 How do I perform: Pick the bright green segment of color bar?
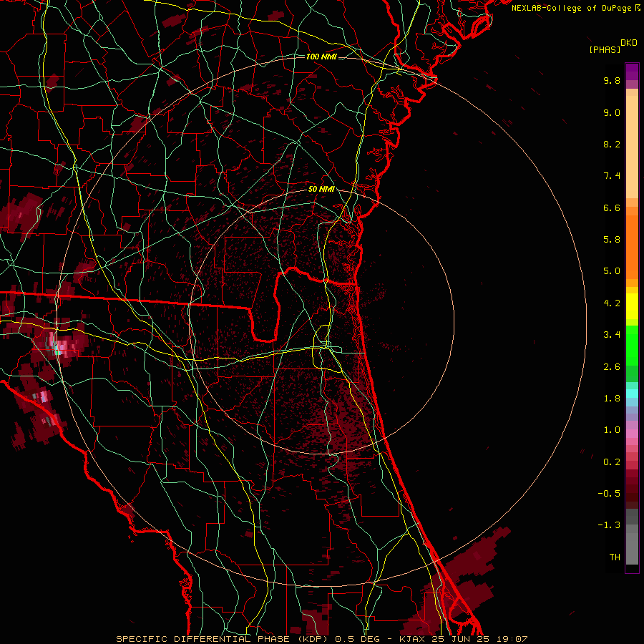(632, 345)
